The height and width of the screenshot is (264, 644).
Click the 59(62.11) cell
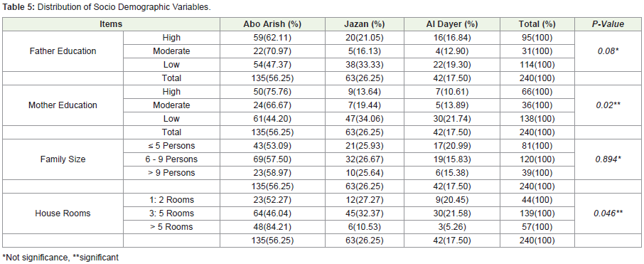tap(272, 38)
